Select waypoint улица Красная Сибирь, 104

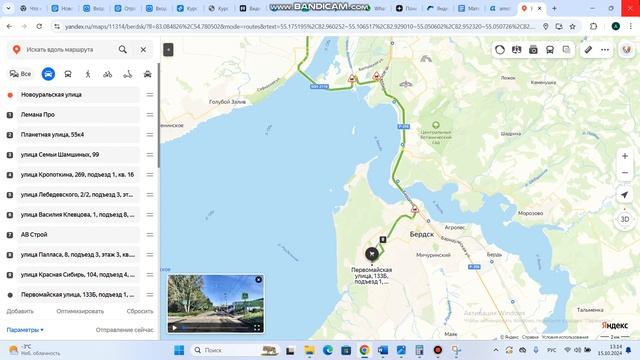coord(78,275)
